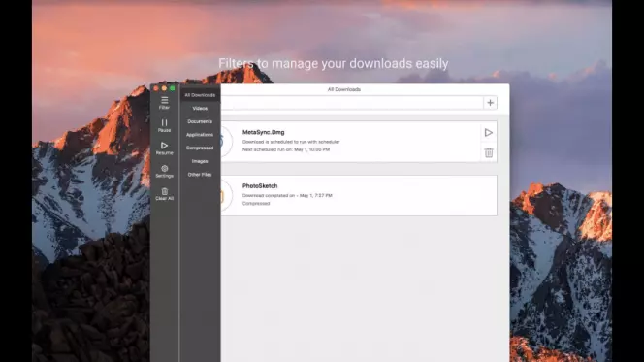
Task: Delete the MetaSync.Dmg download
Action: tap(489, 152)
